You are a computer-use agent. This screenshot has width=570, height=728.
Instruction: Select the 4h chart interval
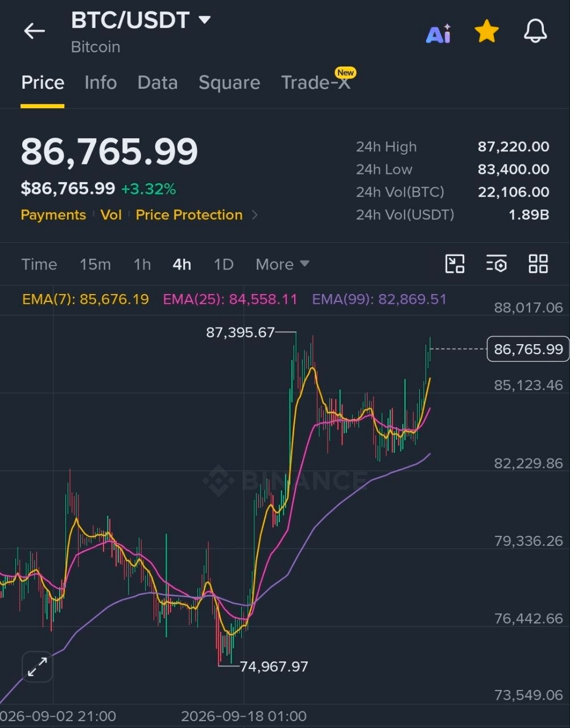[x=182, y=264]
